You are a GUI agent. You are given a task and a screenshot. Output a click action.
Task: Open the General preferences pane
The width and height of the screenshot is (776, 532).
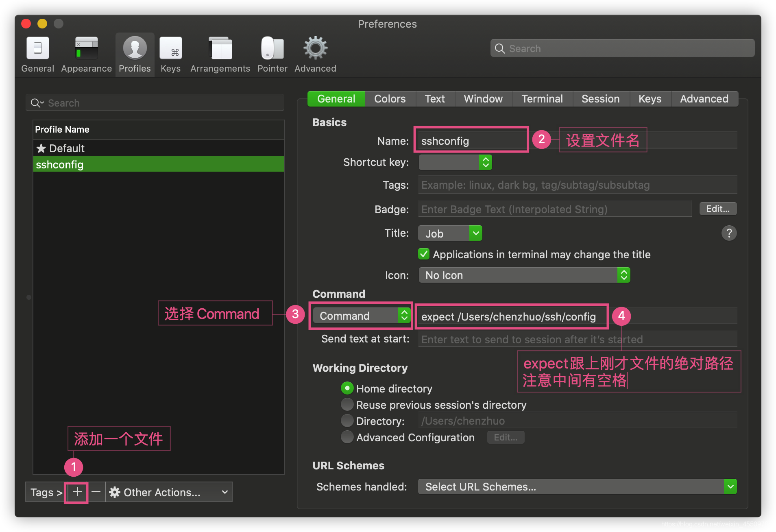(x=37, y=54)
